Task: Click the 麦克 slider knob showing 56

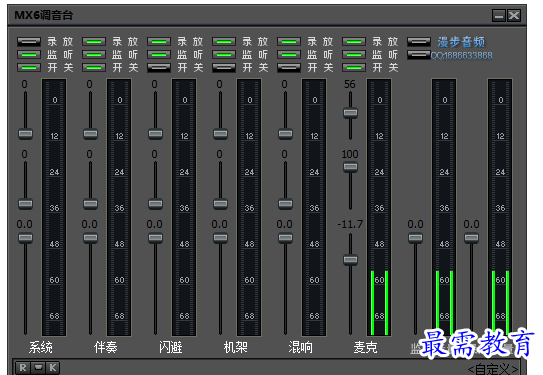Action: [x=350, y=113]
